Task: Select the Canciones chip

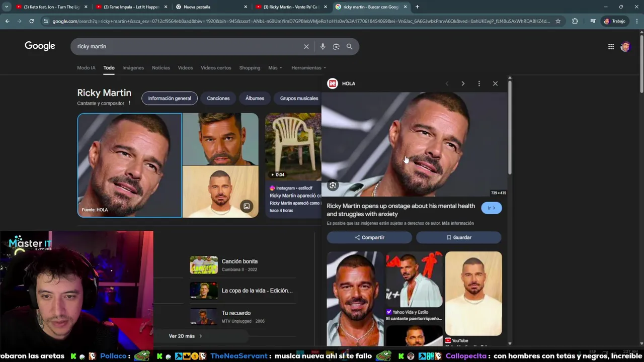Action: 218,98
